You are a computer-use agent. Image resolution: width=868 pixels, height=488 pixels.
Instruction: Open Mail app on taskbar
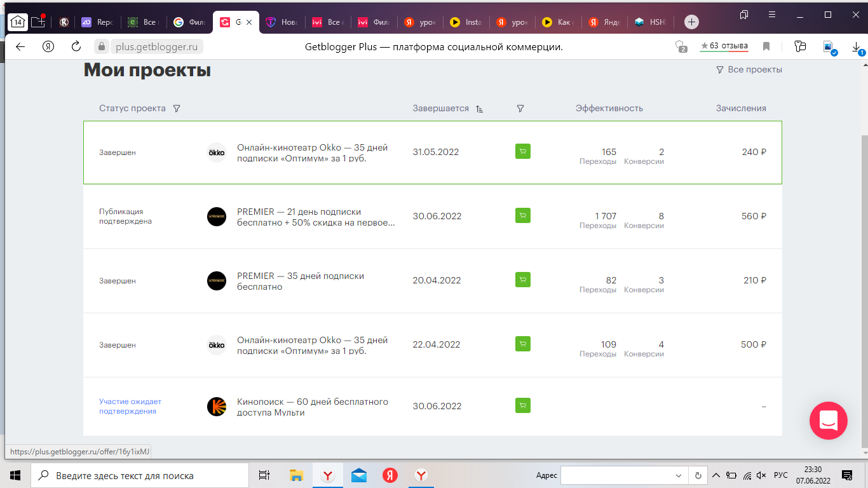click(359, 475)
